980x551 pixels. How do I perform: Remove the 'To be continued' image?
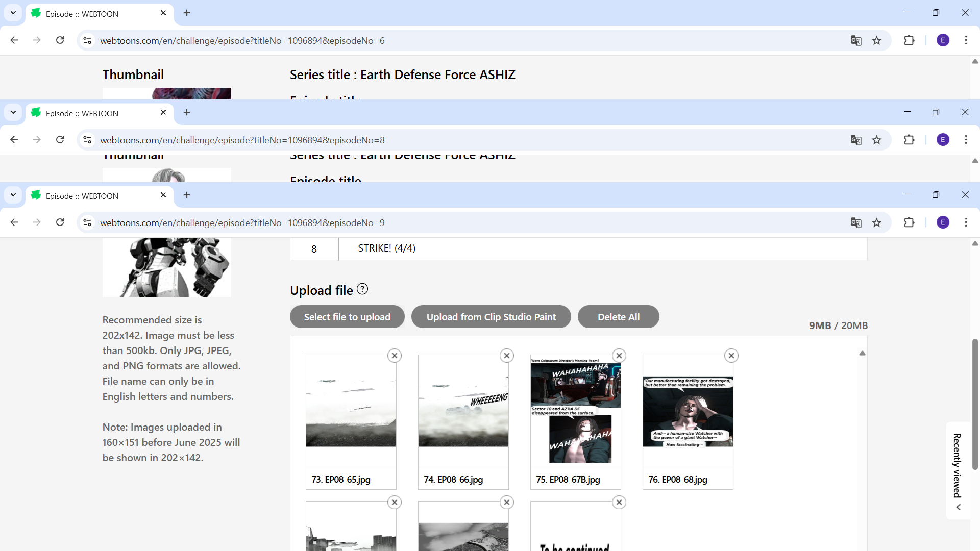619,503
